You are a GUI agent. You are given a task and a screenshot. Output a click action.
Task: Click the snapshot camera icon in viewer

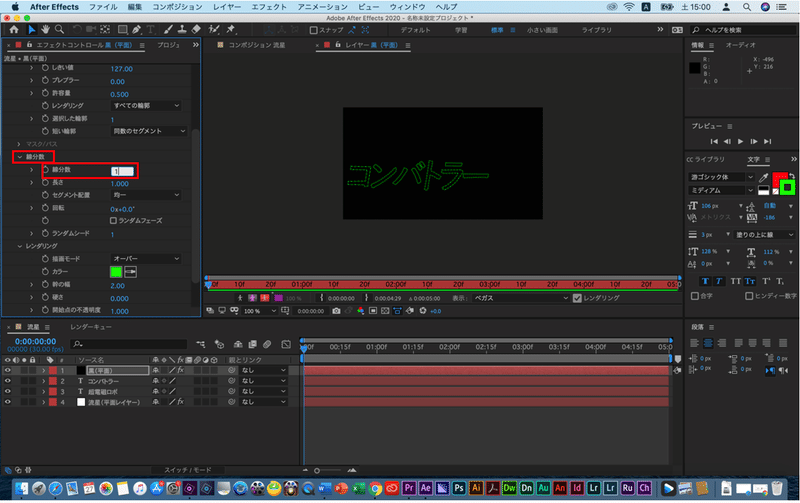pos(336,311)
